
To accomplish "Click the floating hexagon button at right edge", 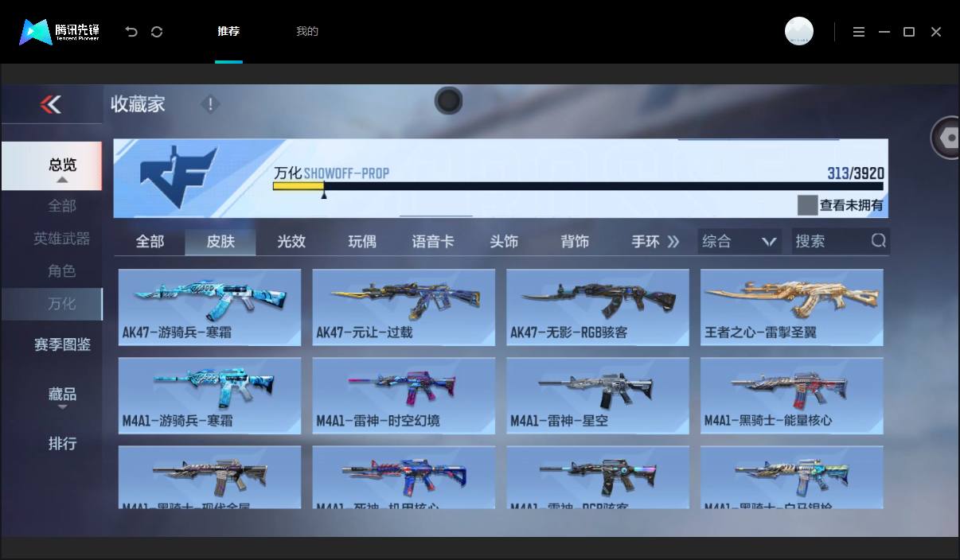I will tap(946, 138).
